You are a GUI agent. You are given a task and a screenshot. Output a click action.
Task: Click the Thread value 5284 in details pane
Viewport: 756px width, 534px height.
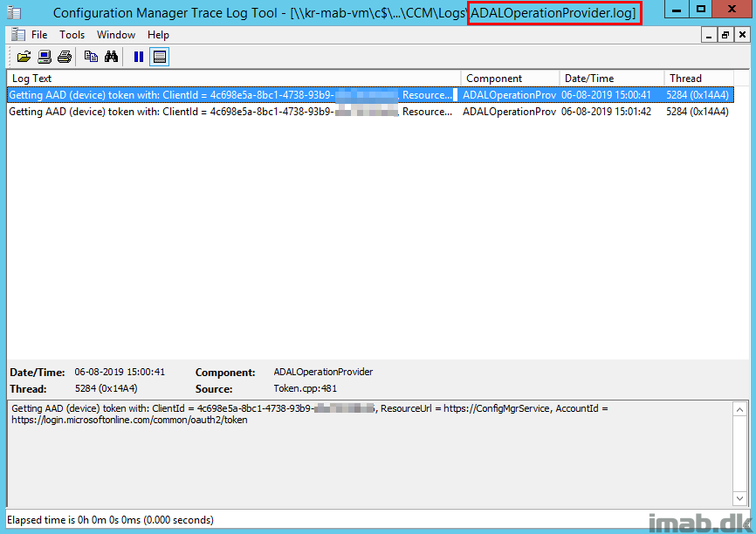[107, 388]
